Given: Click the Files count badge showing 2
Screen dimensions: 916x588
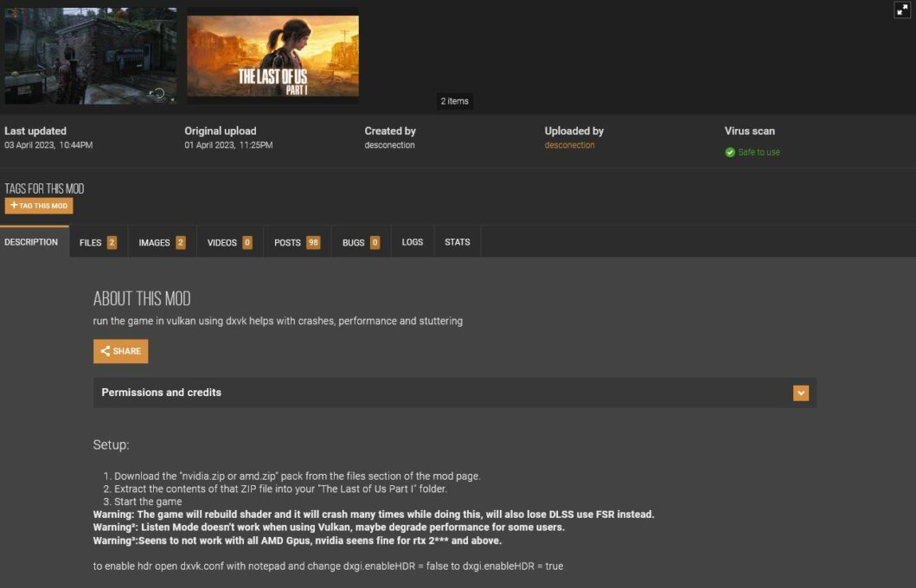Looking at the screenshot, I should tap(112, 242).
